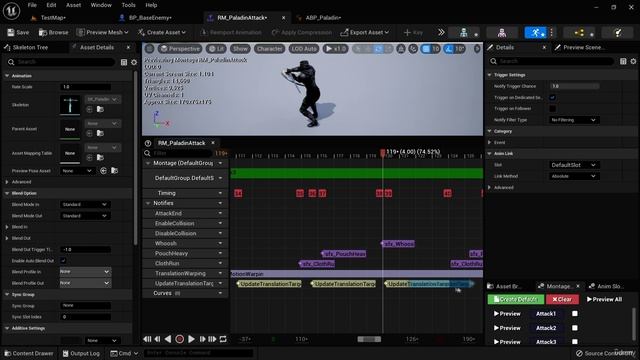
Task: Clear montage sections with Clear button
Action: point(562,299)
